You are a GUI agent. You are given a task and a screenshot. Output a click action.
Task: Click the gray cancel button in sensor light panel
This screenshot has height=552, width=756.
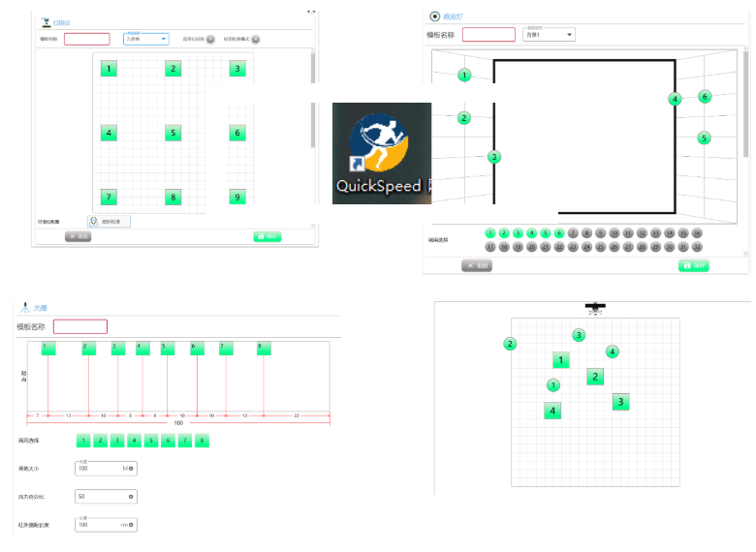click(477, 265)
